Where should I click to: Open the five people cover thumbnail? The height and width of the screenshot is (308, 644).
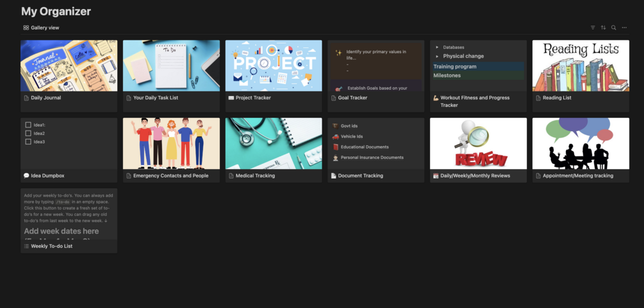coord(171,143)
